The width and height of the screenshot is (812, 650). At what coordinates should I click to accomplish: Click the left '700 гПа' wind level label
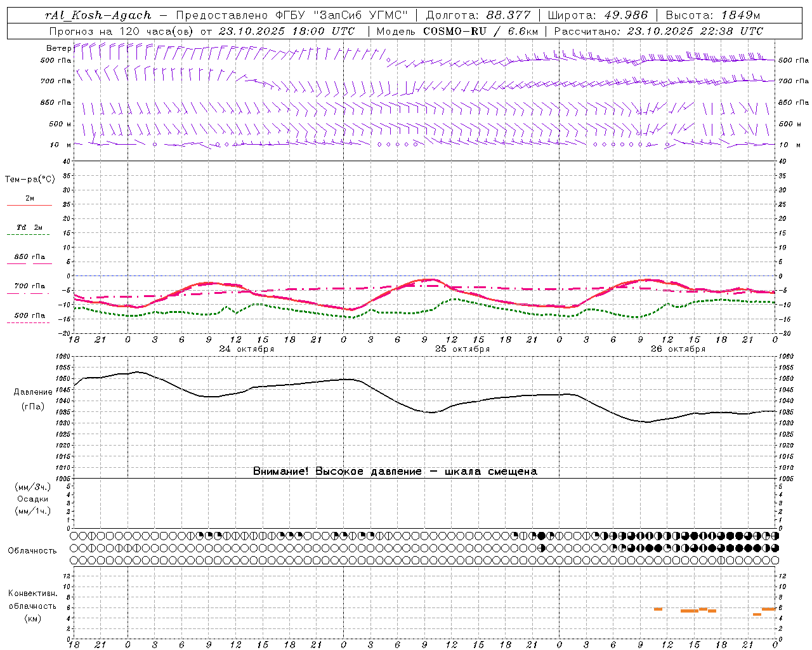56,81
